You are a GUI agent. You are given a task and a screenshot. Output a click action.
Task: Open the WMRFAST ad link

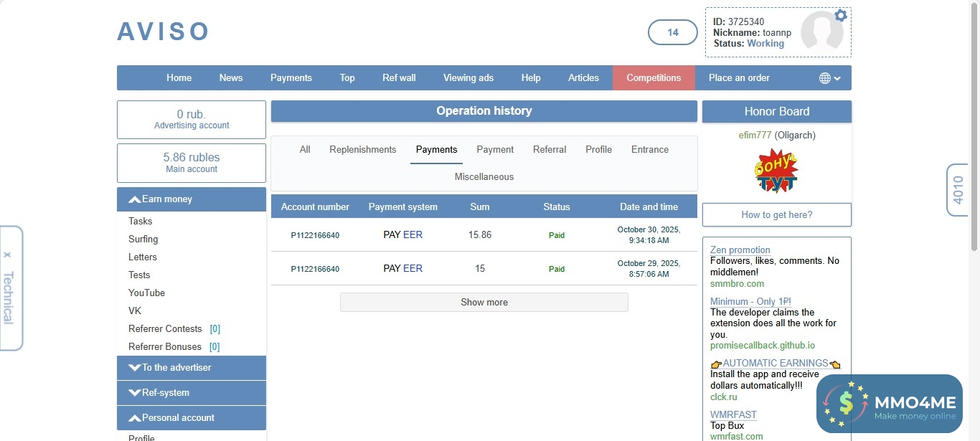(x=733, y=415)
